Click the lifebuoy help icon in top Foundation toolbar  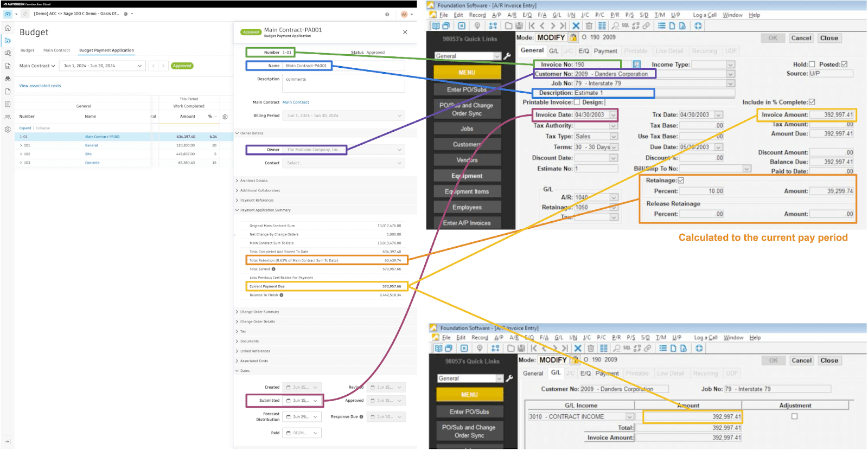coord(698,25)
